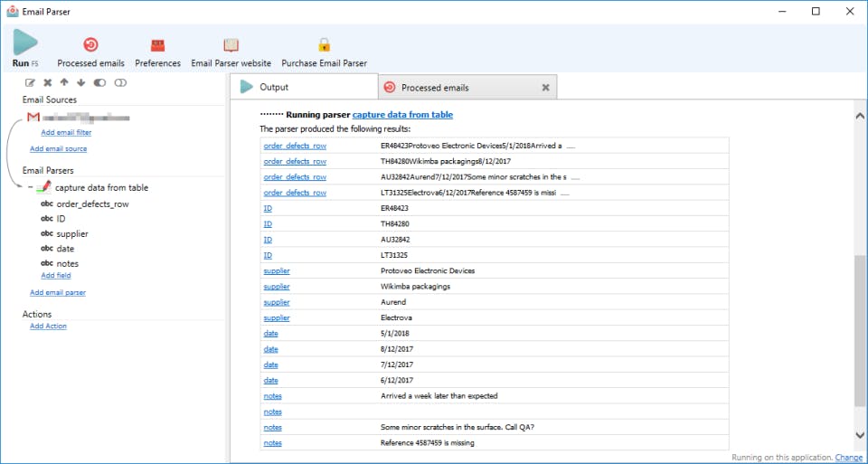Click date link beside 5/1/2018
Viewport: 868px width, 464px height.
[x=270, y=334]
